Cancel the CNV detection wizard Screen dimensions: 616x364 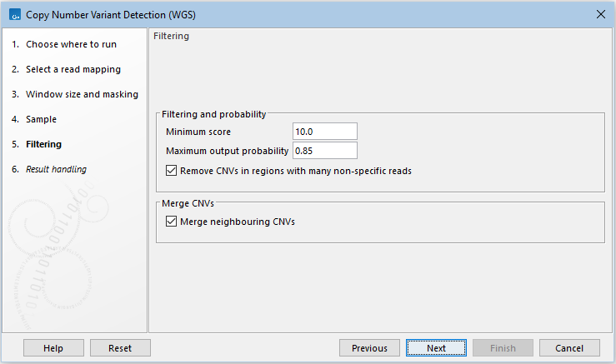click(569, 348)
